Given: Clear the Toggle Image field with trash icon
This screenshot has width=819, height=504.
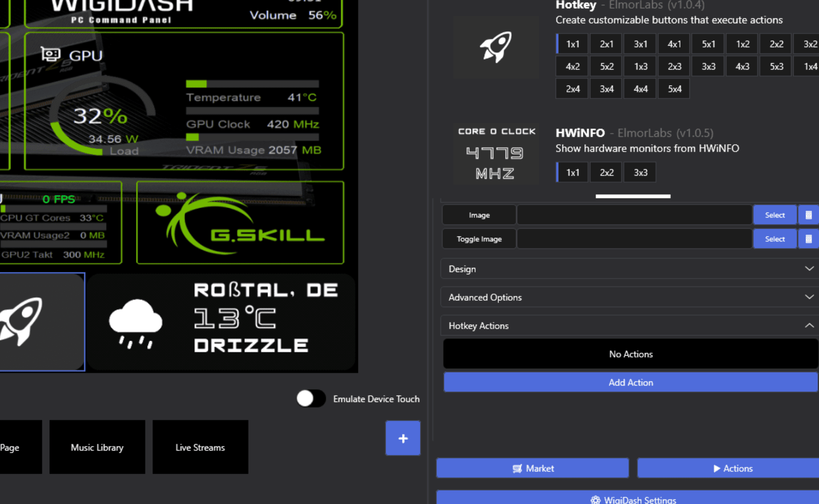Looking at the screenshot, I should coord(809,239).
